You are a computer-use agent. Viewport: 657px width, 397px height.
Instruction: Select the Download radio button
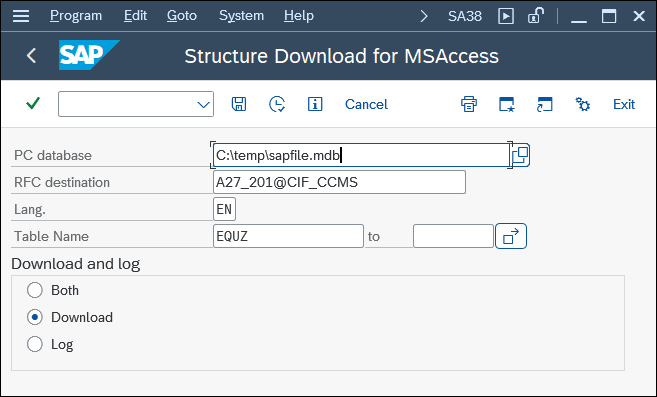[35, 317]
